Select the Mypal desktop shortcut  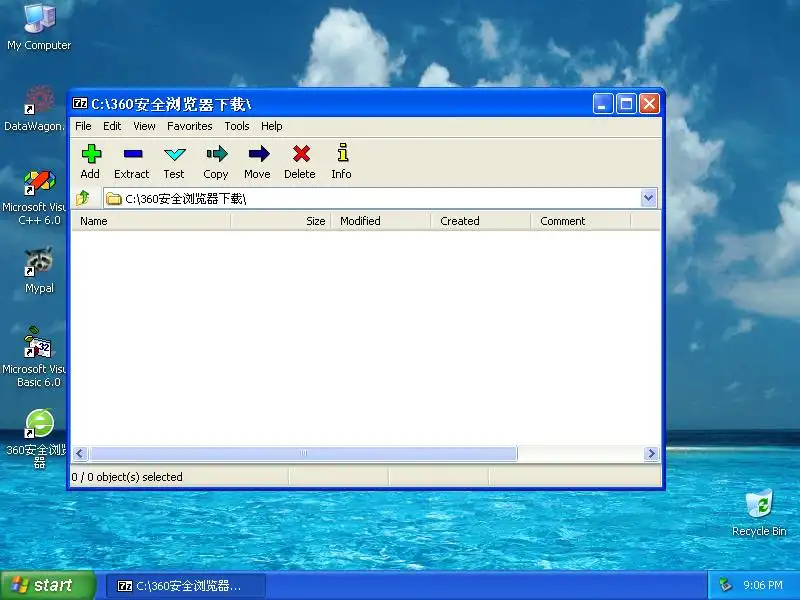pos(39,270)
